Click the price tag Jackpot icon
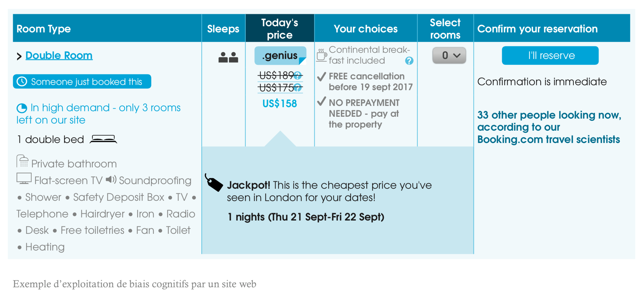Screen dimensions: 644x299 tap(214, 183)
